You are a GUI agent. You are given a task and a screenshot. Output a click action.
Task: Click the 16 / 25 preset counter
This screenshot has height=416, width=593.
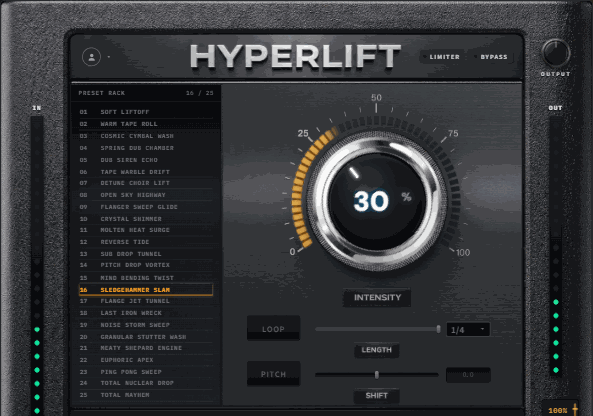200,93
